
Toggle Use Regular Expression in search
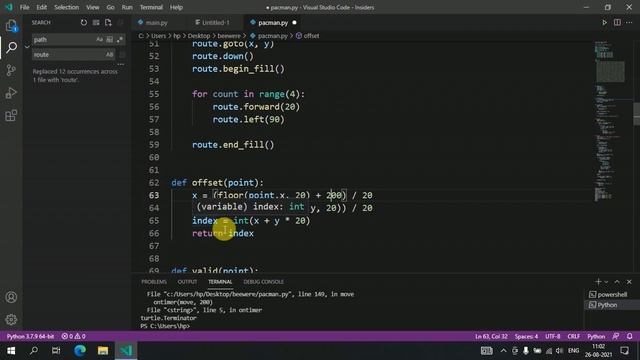tap(120, 40)
